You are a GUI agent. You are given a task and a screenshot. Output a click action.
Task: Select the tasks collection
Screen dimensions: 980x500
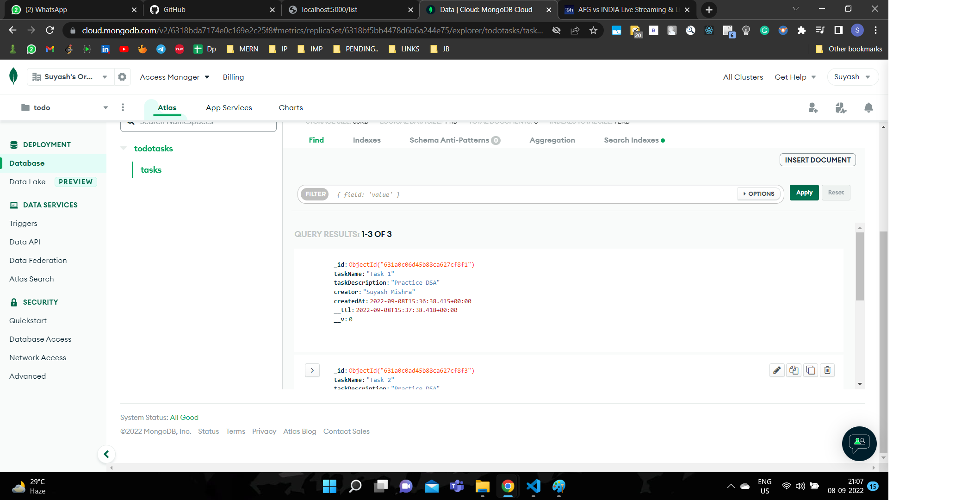(151, 170)
